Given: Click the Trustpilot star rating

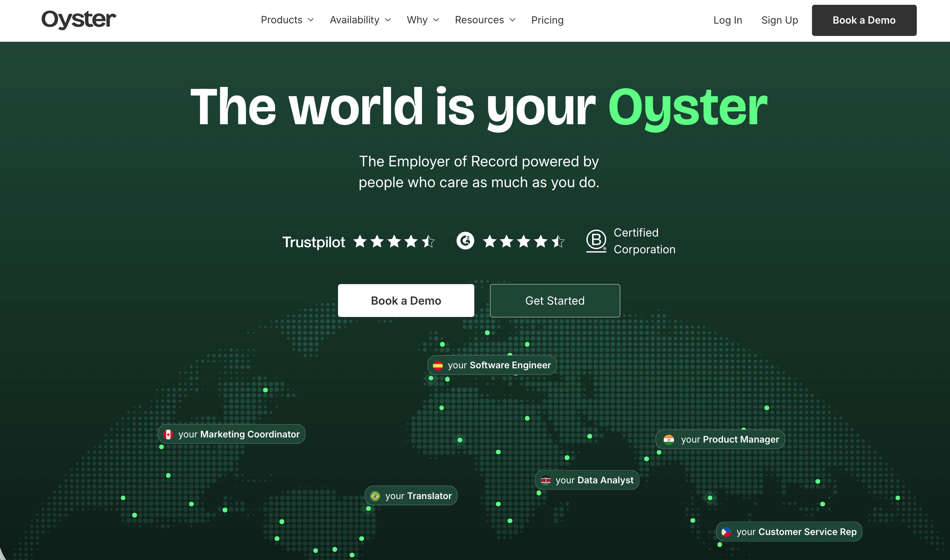Looking at the screenshot, I should tap(394, 241).
